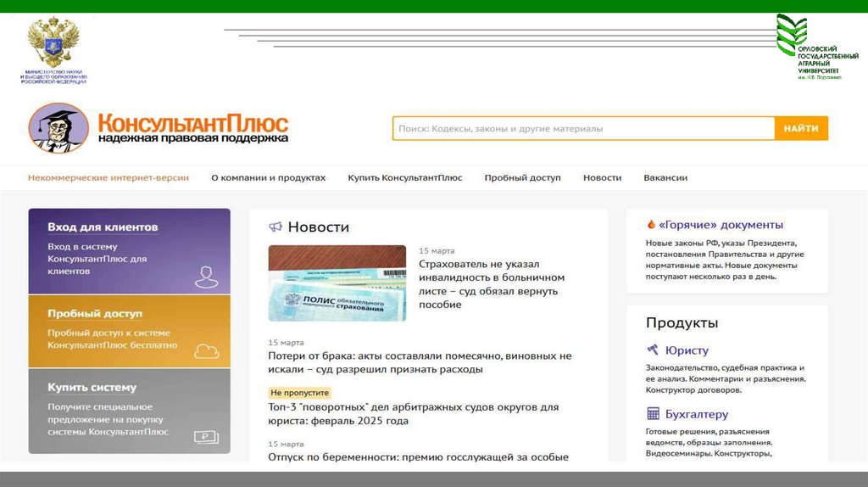Click Новые законы РФ, указы Президента description
This screenshot has width=868, height=487.
[x=725, y=260]
